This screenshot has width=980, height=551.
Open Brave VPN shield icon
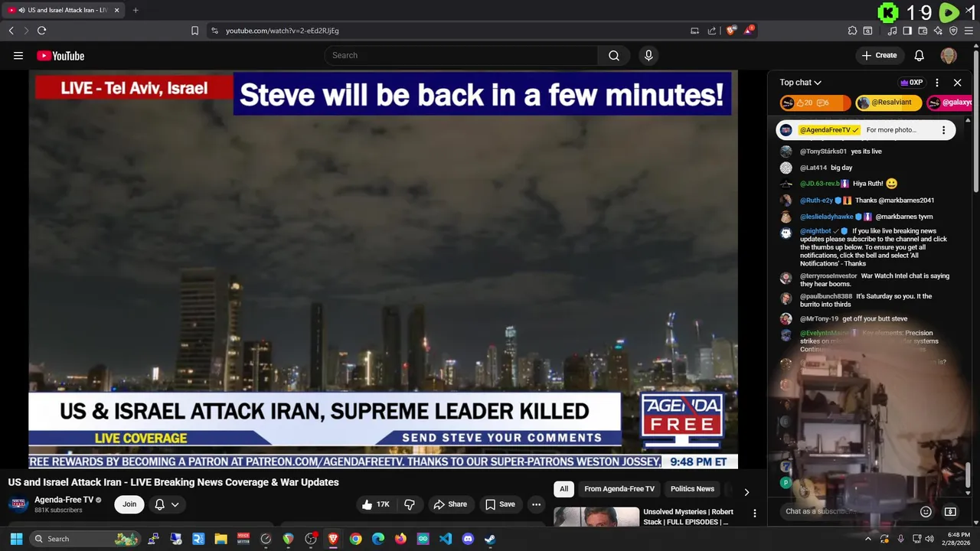click(x=953, y=31)
